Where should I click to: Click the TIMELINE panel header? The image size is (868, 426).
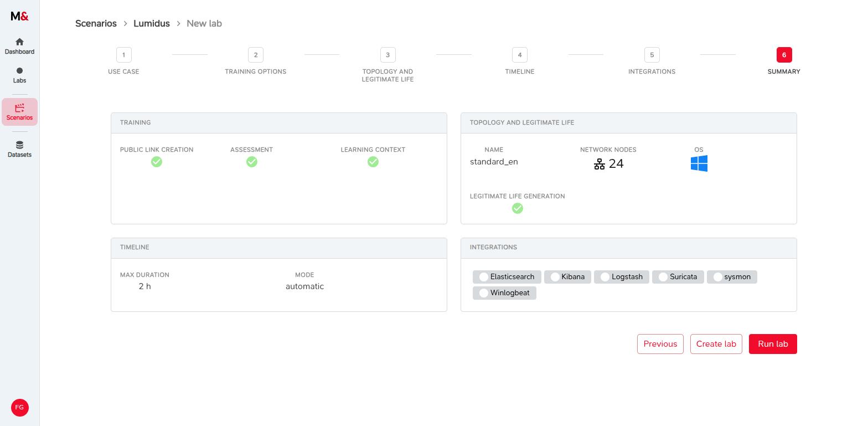coord(279,248)
